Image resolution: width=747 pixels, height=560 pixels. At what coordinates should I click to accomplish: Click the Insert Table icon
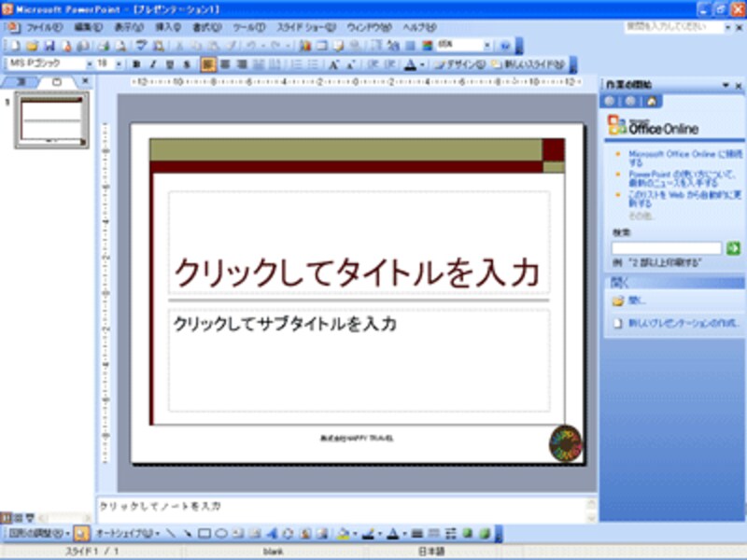coord(322,46)
